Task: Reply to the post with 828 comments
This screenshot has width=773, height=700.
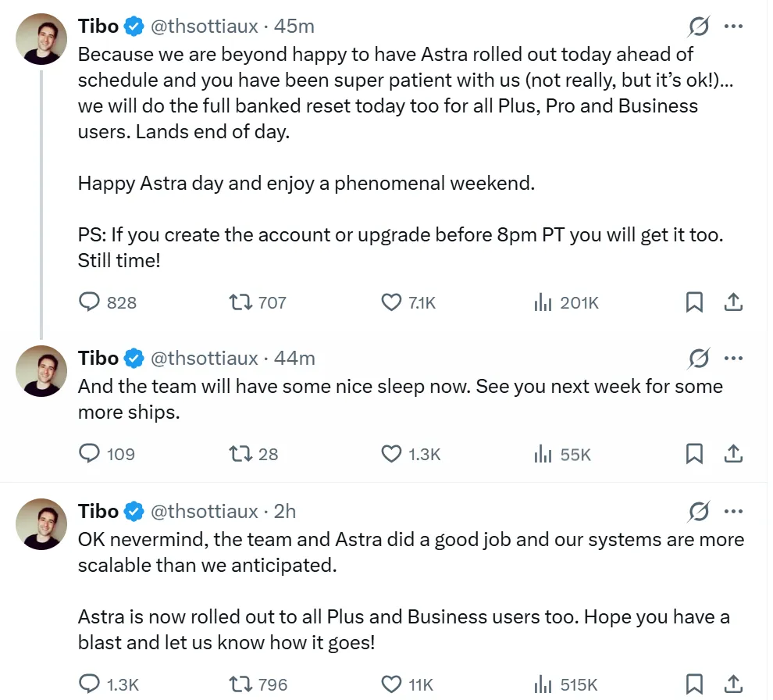Action: [108, 302]
